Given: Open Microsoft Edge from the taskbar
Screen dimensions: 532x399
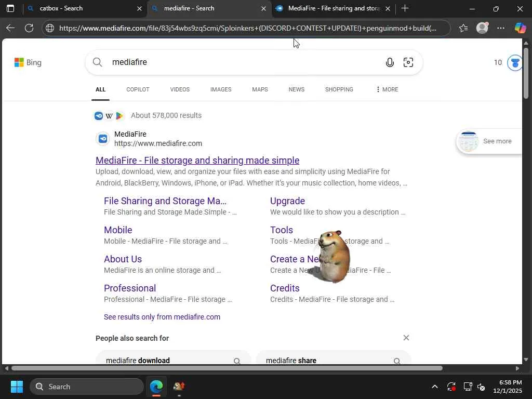Looking at the screenshot, I should point(156,387).
